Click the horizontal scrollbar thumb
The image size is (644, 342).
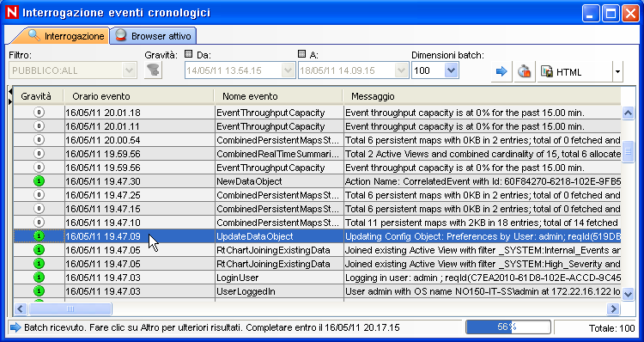(x=70, y=308)
